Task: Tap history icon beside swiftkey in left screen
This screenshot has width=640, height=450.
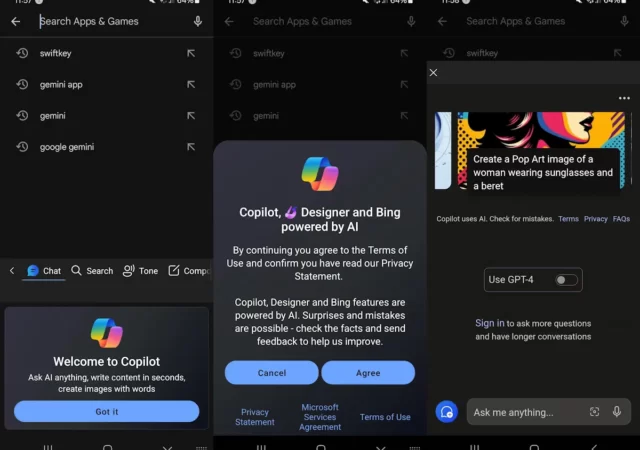Action: pyautogui.click(x=22, y=53)
